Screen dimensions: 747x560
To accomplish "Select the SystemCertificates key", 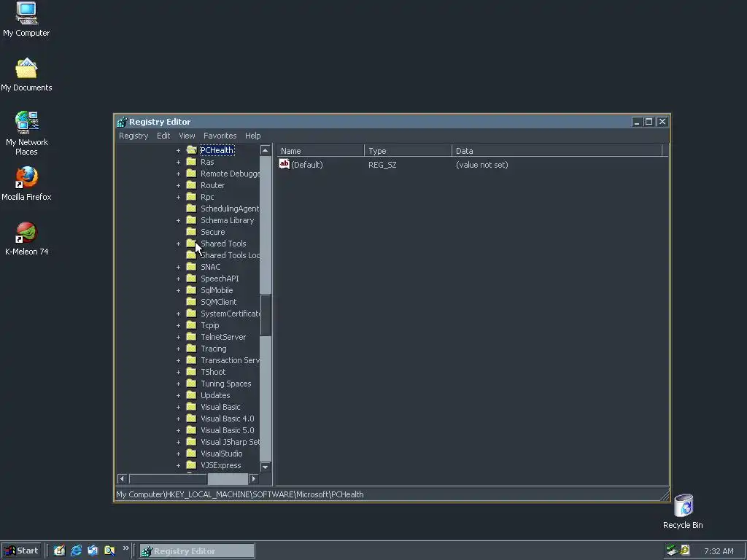I will click(230, 314).
